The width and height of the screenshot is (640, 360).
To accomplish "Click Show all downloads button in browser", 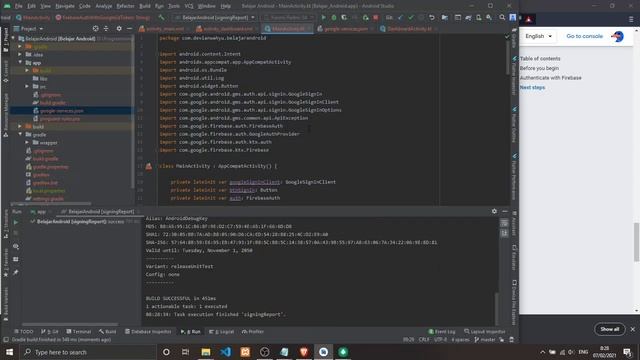I will (x=610, y=329).
